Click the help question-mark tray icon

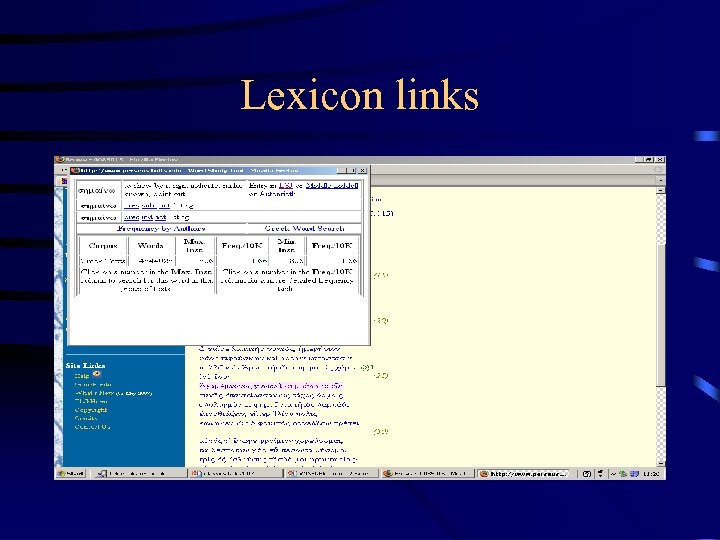tap(586, 473)
